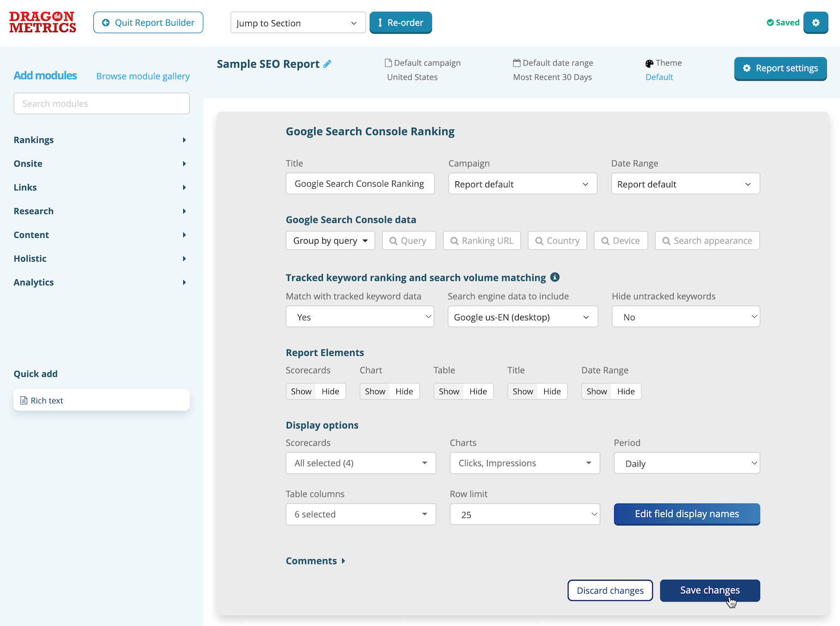Open Browse module gallery
Viewport: 840px width, 626px height.
(x=142, y=76)
